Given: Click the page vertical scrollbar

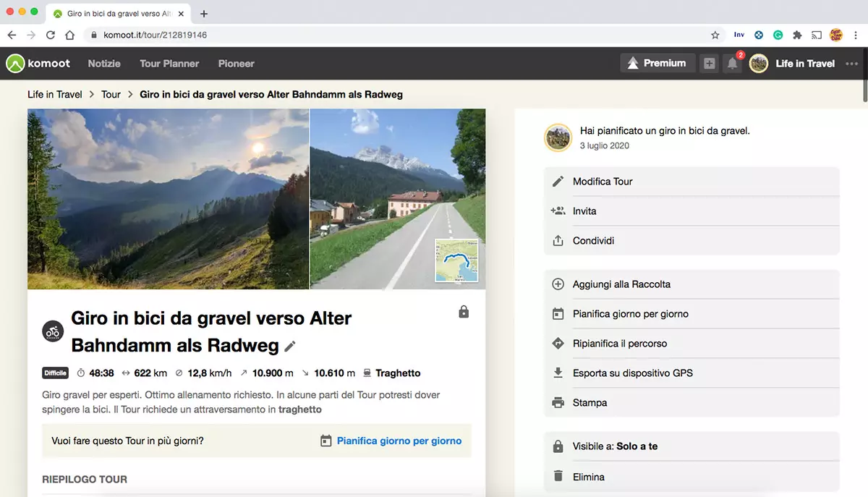Looking at the screenshot, I should point(864,75).
